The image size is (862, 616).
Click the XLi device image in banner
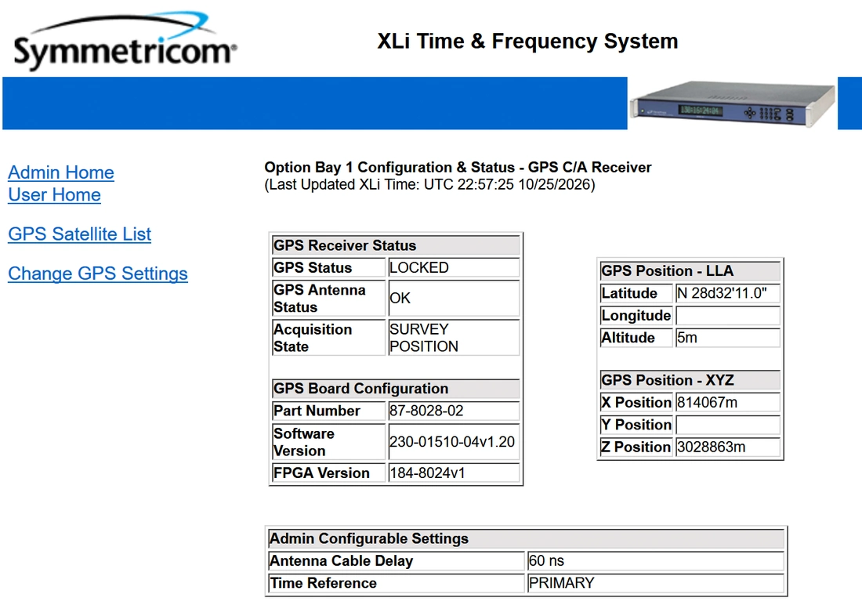(x=732, y=103)
